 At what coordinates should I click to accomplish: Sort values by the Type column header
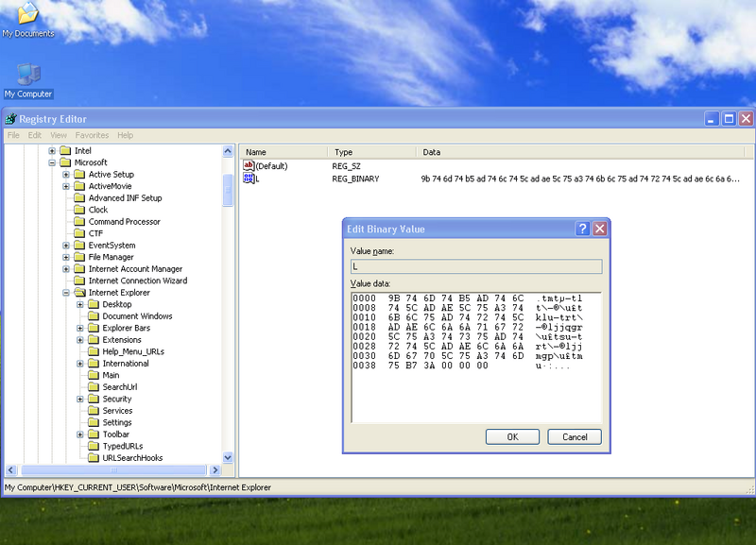coord(371,152)
